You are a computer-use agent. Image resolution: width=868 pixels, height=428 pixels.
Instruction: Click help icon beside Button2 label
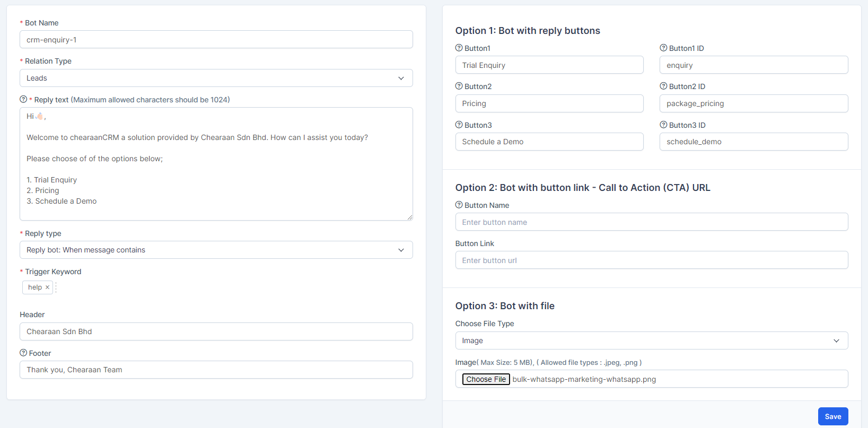459,86
